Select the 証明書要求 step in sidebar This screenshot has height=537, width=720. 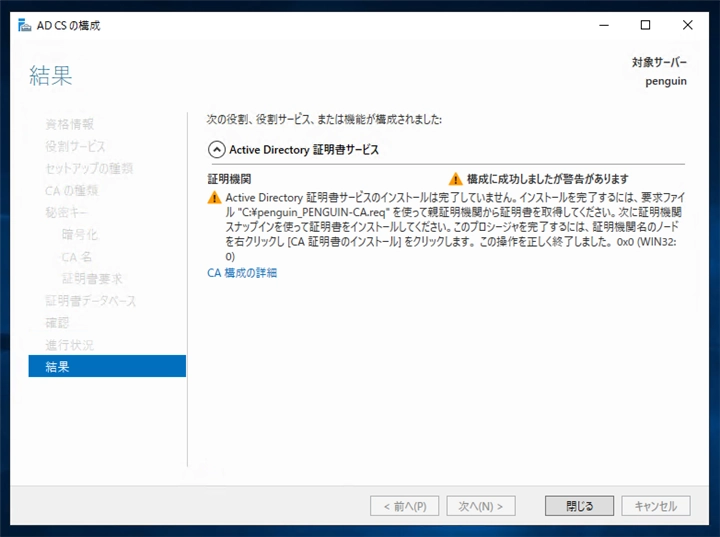(x=92, y=278)
